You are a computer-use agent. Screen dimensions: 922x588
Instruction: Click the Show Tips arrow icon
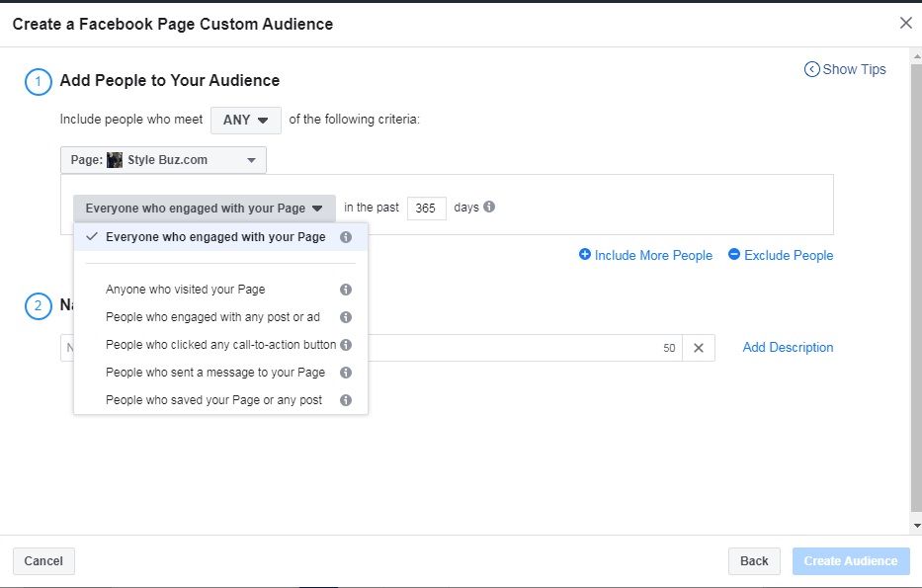pos(812,69)
